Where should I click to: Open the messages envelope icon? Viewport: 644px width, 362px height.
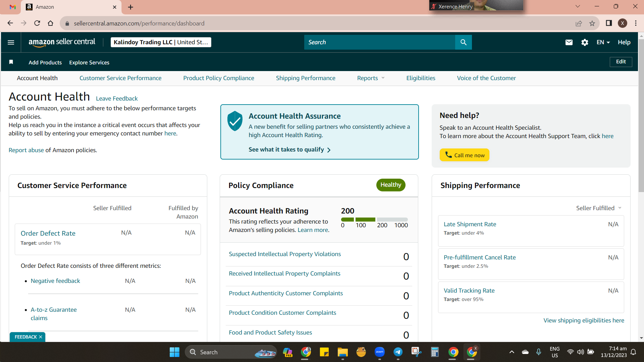(x=569, y=42)
